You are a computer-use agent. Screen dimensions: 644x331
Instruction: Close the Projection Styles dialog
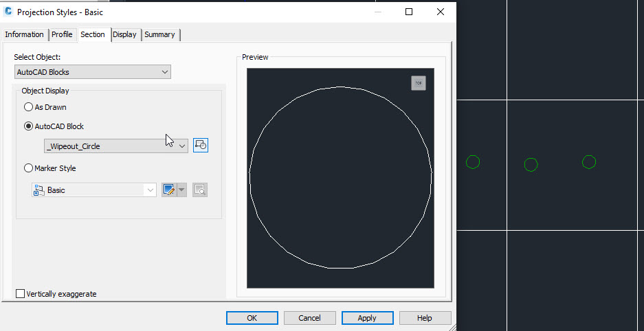coord(441,12)
